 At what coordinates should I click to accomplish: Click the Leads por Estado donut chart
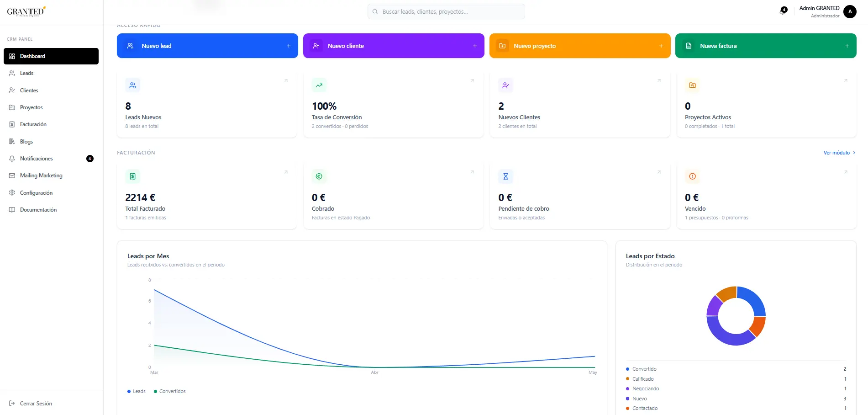point(736,316)
